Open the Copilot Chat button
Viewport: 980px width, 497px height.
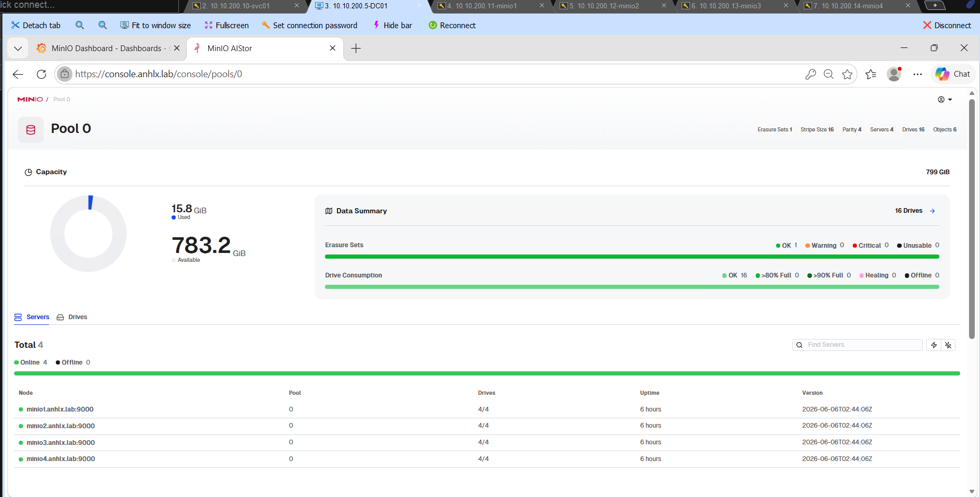pos(953,74)
